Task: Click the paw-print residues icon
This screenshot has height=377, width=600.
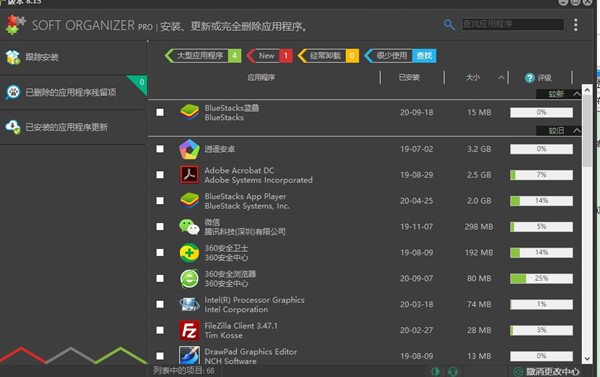Action: [13, 92]
